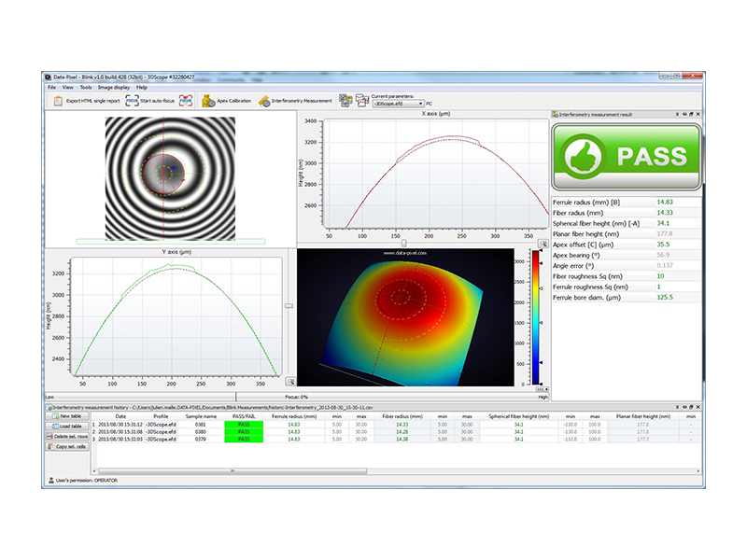Click zoom icon below Y axis plot
Image resolution: width=747 pixels, height=560 pixels.
click(290, 382)
